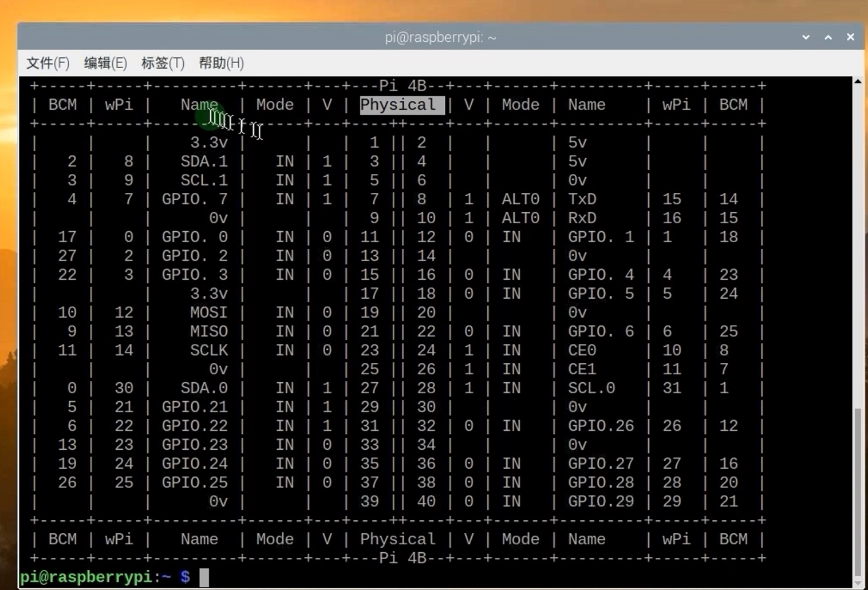Click the SCLK pin name
The image size is (868, 590).
coord(208,350)
